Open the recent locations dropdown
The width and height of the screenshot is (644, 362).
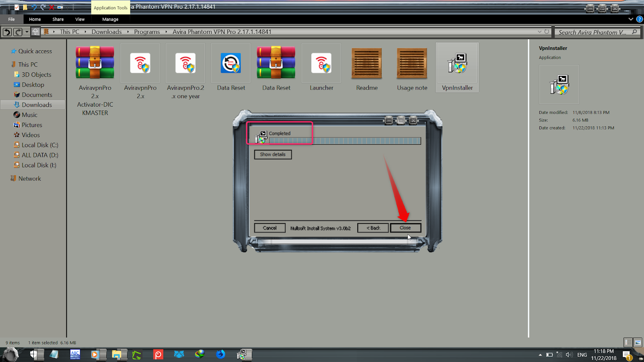(27, 32)
